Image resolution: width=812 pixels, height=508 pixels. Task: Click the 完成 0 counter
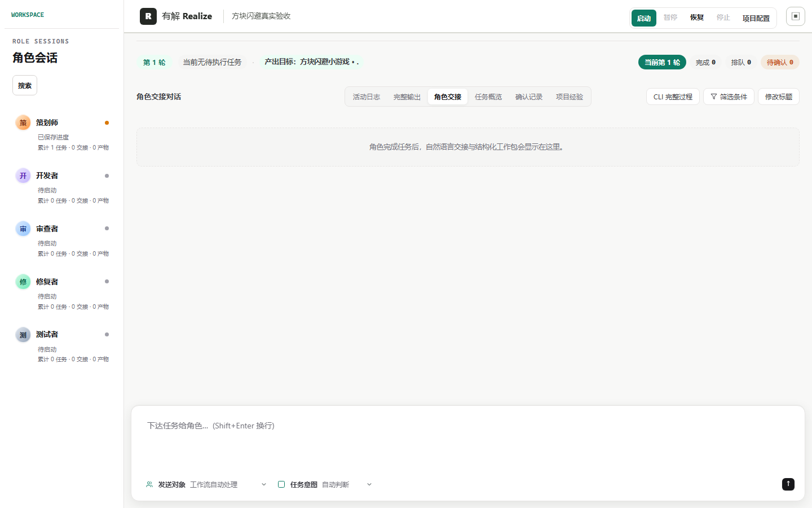point(705,62)
